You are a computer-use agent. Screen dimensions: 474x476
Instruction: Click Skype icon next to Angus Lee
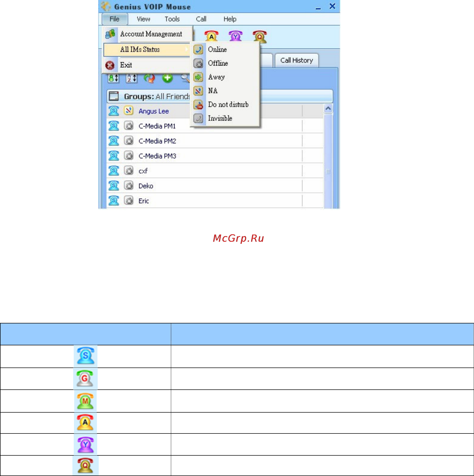113,111
